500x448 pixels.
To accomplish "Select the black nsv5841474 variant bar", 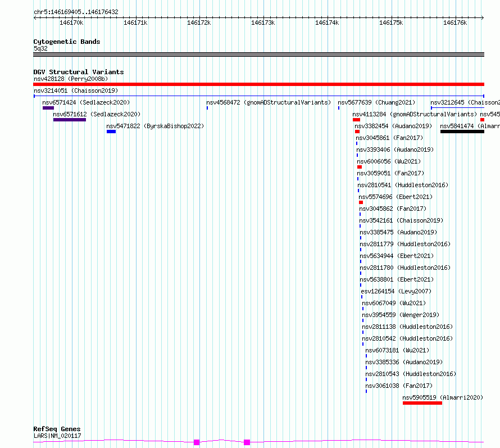I will (x=462, y=132).
